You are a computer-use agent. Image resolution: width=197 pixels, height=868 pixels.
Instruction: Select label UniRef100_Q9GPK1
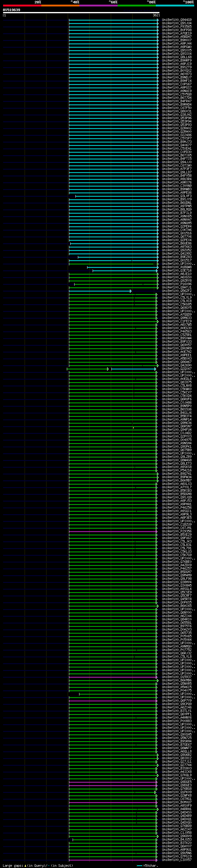(x=177, y=447)
